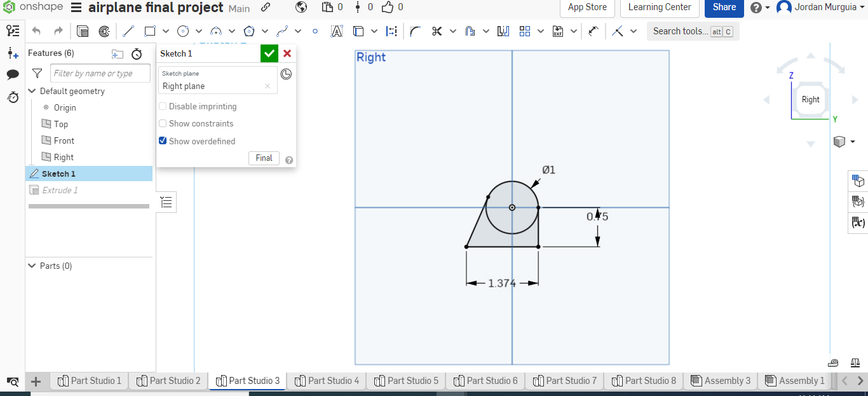
Task: Collapse the Default geometry tree
Action: click(32, 91)
